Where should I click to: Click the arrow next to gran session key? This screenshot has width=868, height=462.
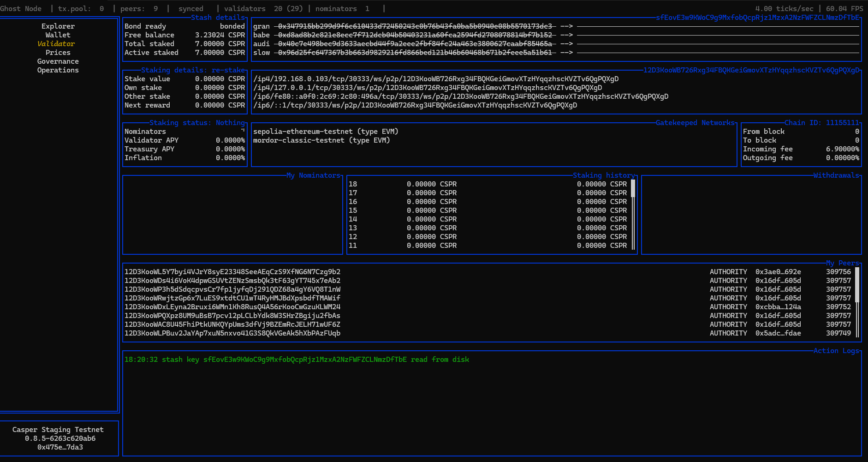566,26
